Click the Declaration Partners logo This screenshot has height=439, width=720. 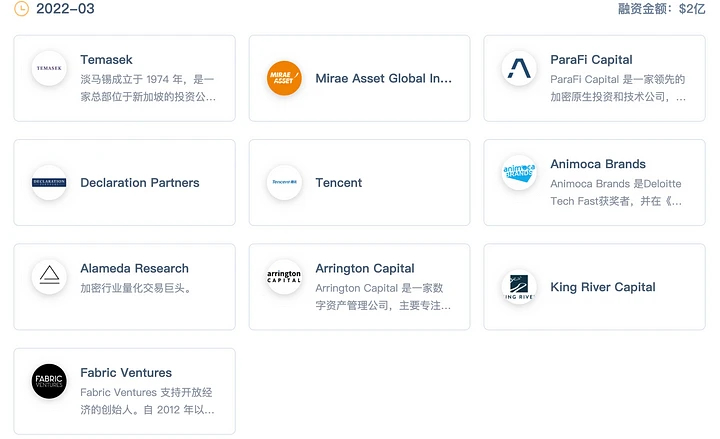49,183
